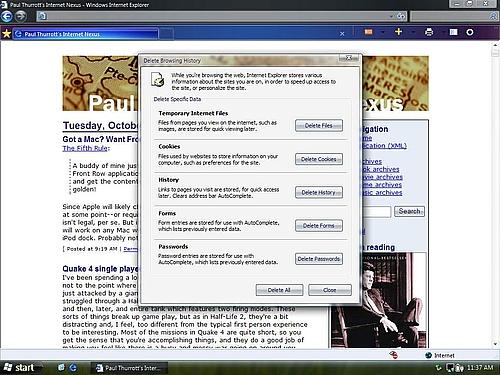The height and width of the screenshot is (375, 500).
Task: Click the page icon in the address bar
Action: click(42, 16)
